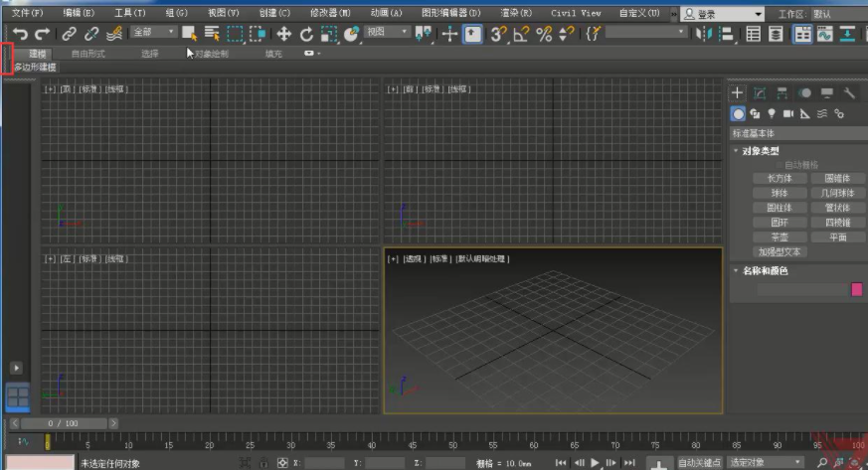Toggle the angle snap button

pos(521,34)
